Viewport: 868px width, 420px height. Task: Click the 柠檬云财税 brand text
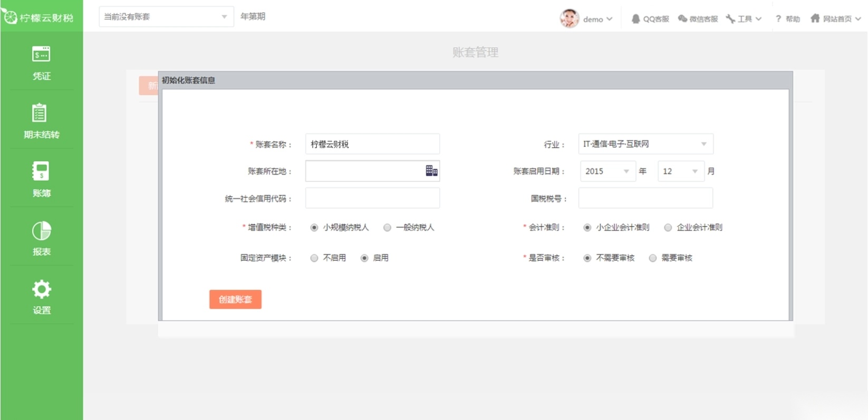pos(46,18)
